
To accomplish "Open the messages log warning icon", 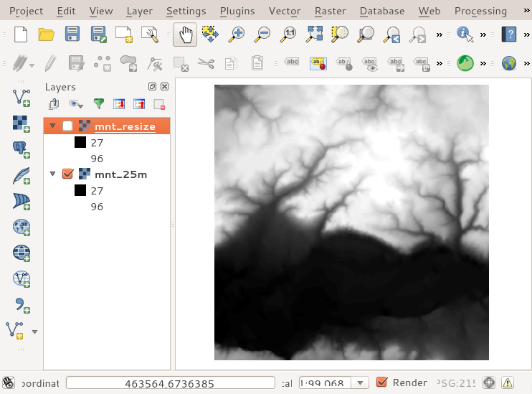I will coord(508,383).
